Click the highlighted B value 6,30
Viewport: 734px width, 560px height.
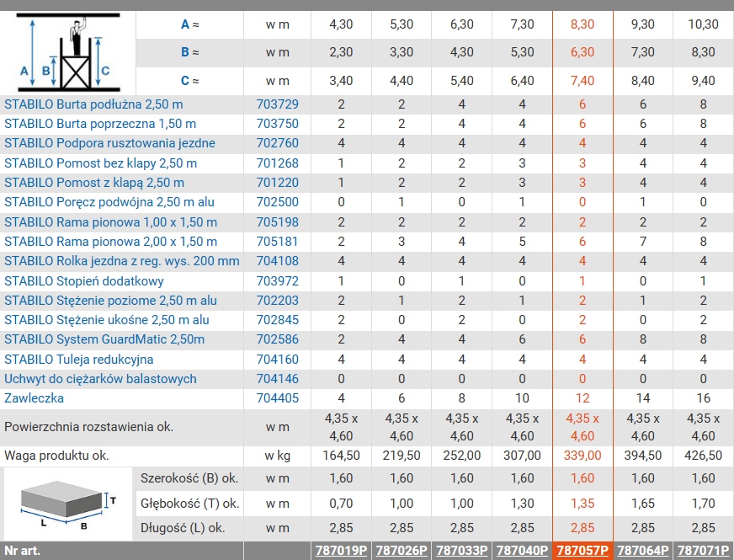pos(582,52)
